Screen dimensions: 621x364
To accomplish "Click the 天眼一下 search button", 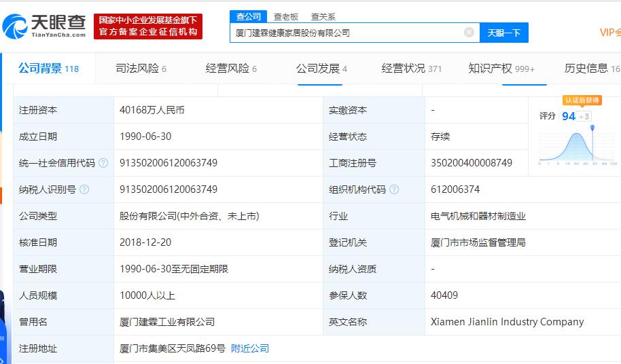I will click(x=503, y=33).
